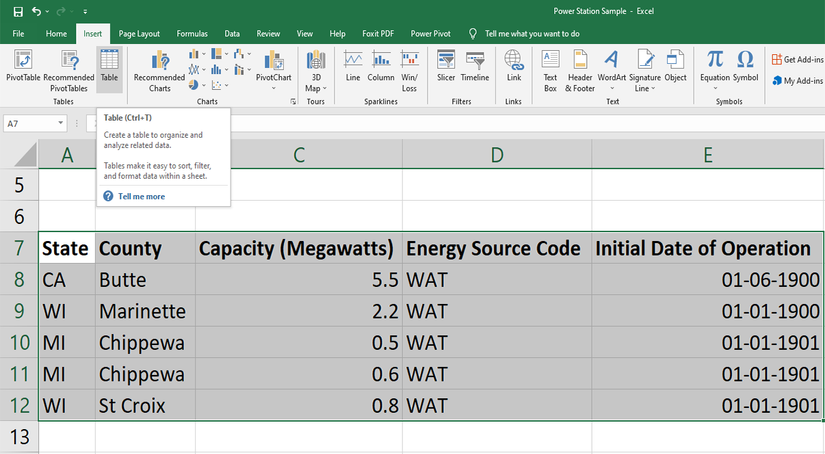
Task: Open the Review tab
Action: point(268,34)
